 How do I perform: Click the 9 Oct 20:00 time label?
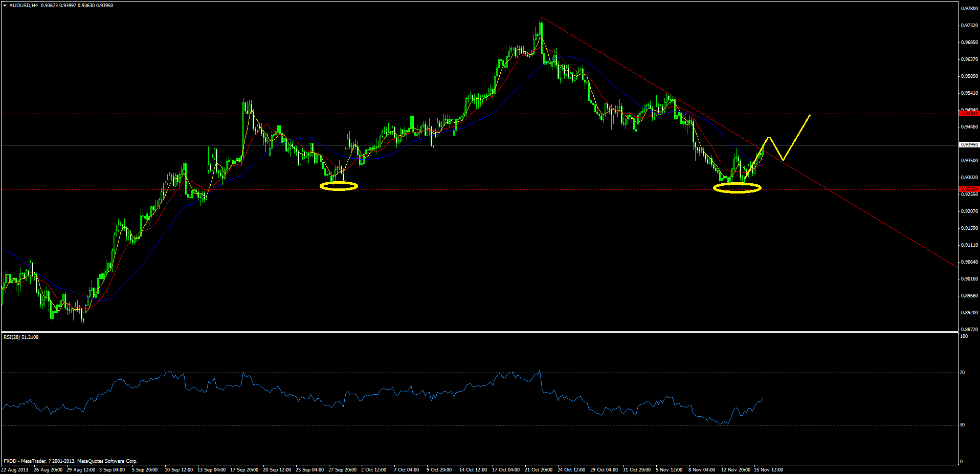pos(439,470)
